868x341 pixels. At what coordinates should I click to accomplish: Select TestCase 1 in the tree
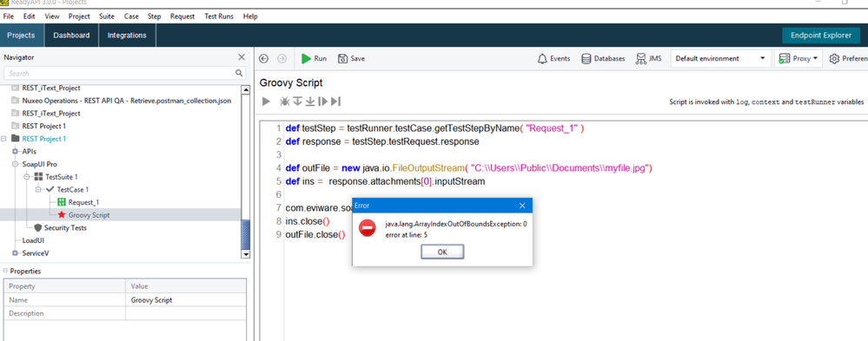tap(72, 189)
